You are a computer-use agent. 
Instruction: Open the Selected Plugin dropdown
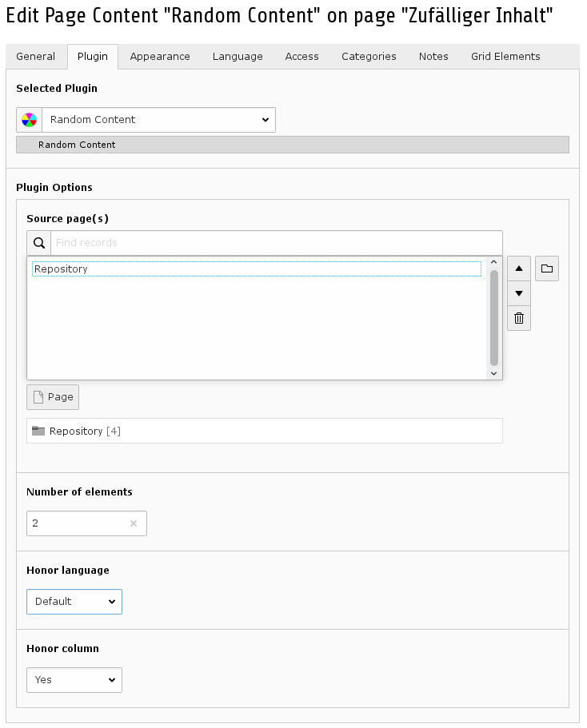click(x=158, y=120)
